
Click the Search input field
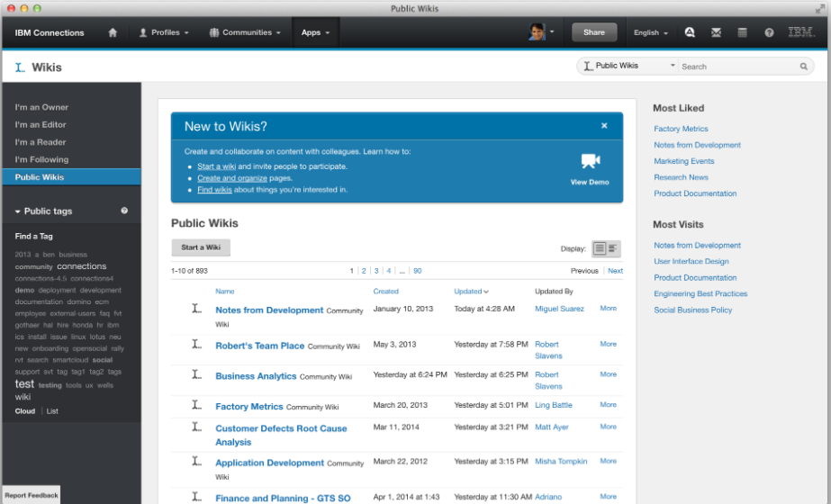(739, 67)
